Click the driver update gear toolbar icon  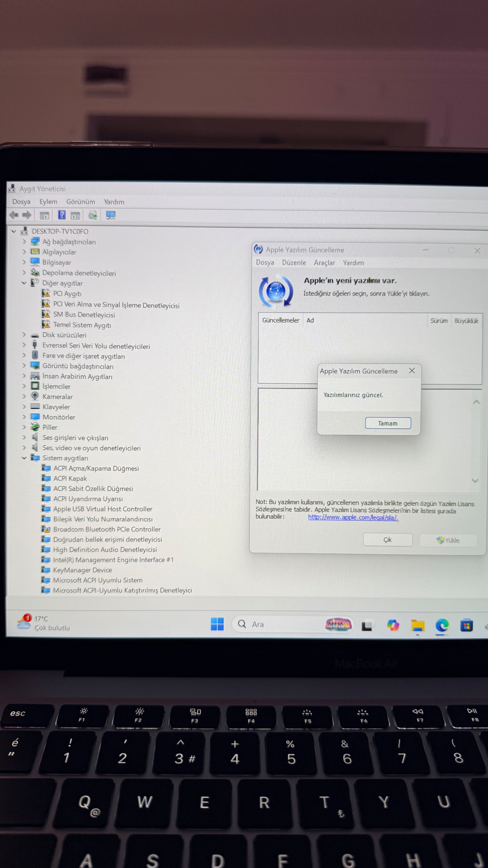point(93,216)
